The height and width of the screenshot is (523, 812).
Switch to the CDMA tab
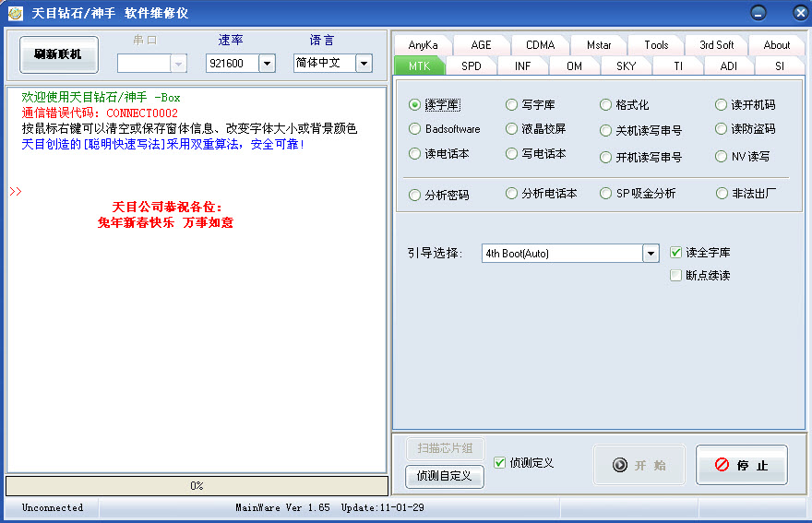click(540, 45)
